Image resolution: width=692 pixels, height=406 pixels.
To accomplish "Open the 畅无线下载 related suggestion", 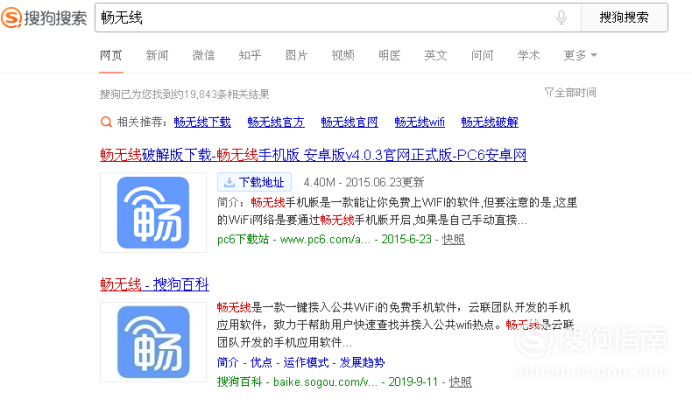I will tap(202, 122).
